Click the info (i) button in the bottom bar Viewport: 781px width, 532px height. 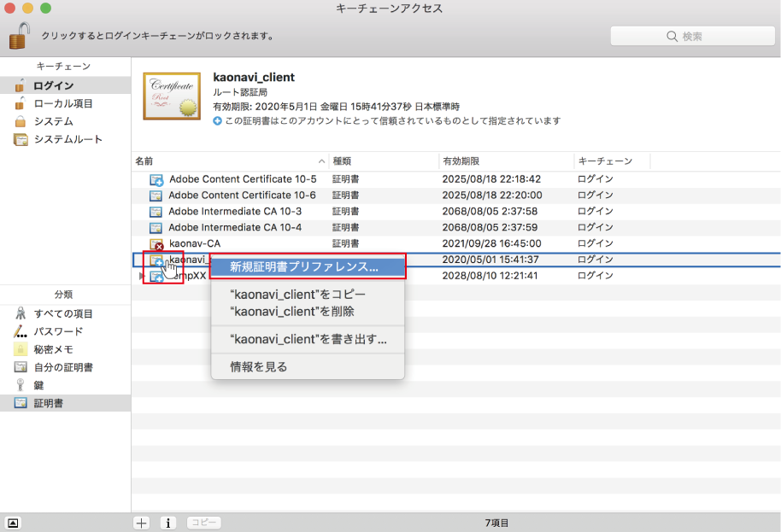pyautogui.click(x=168, y=523)
